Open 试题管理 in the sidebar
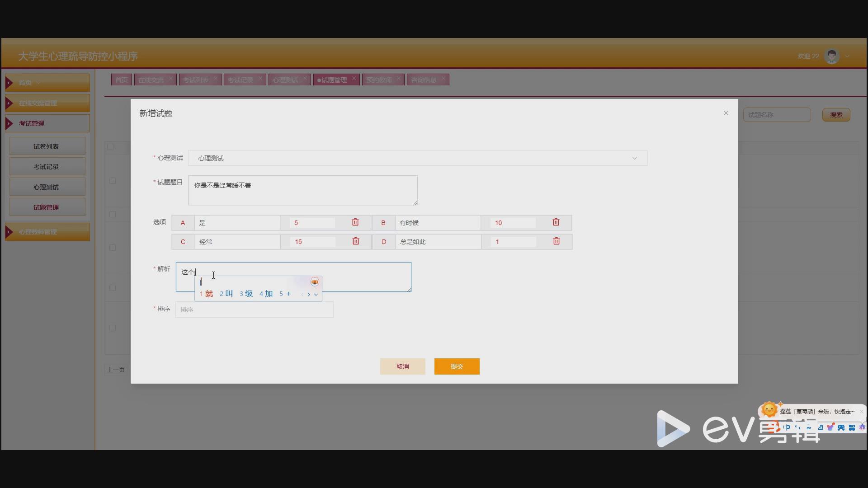Screen dimensions: 868x488 (47, 207)
